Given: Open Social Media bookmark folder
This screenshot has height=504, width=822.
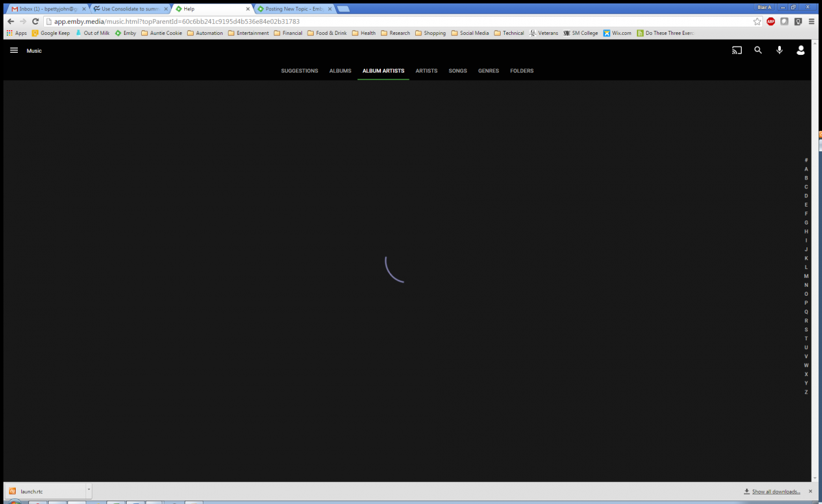Looking at the screenshot, I should (470, 33).
